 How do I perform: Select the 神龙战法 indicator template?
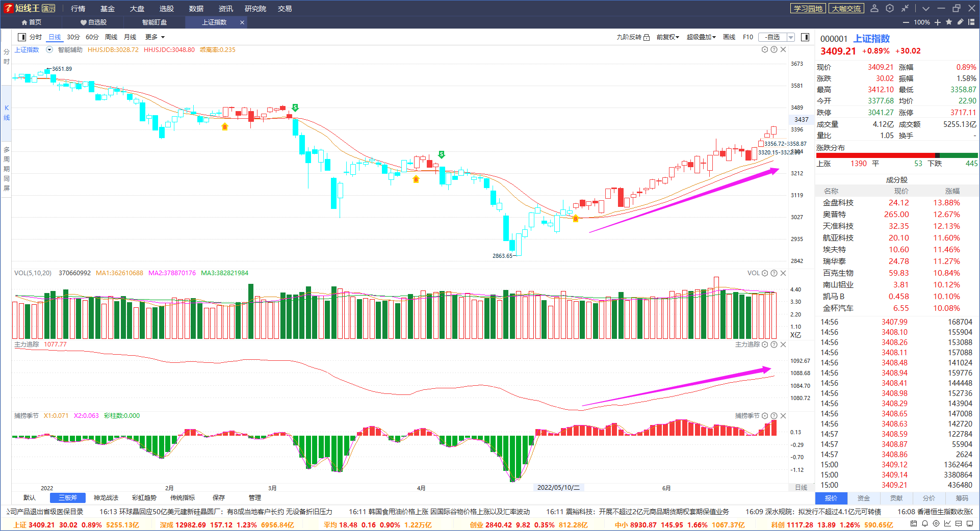tap(106, 498)
